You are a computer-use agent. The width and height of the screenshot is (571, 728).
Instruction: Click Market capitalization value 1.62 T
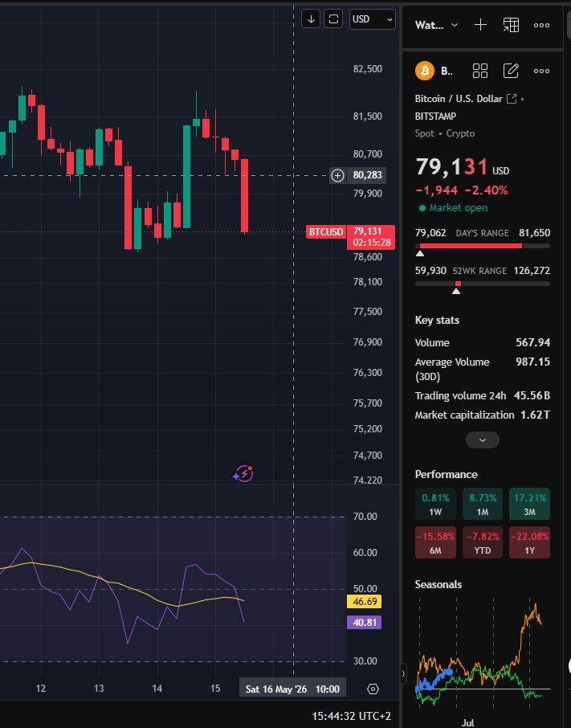point(535,415)
